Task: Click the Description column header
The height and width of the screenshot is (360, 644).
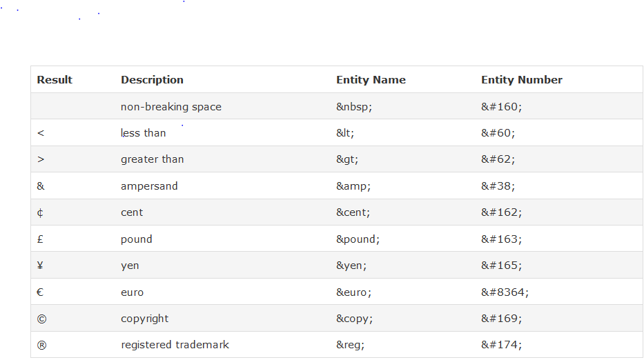Action: 152,80
